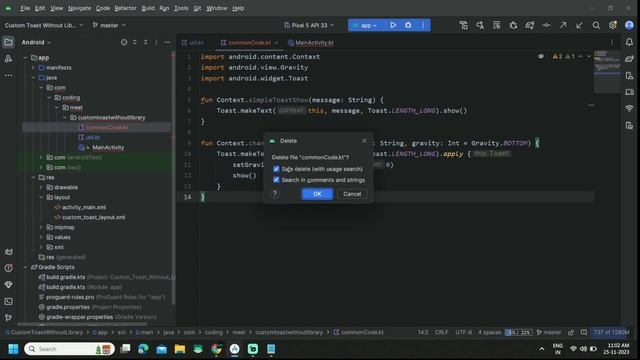The image size is (640, 360).
Task: Collapse Gradle Scripts node
Action: pyautogui.click(x=26, y=267)
